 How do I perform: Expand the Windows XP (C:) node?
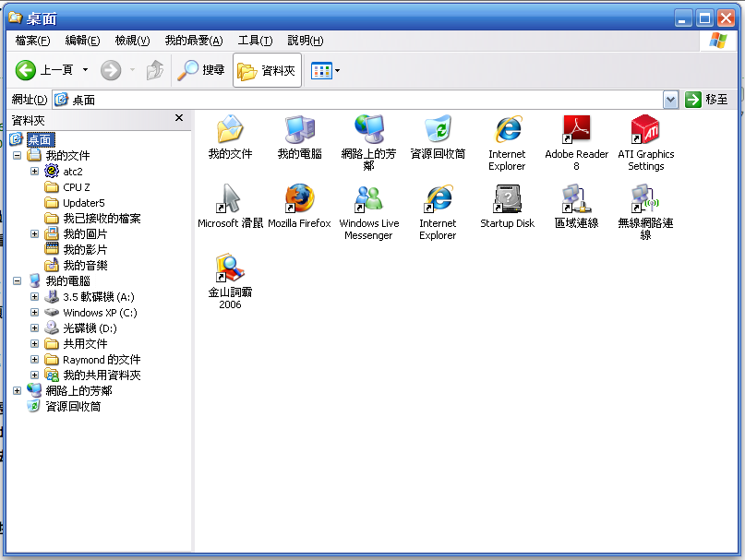(34, 312)
